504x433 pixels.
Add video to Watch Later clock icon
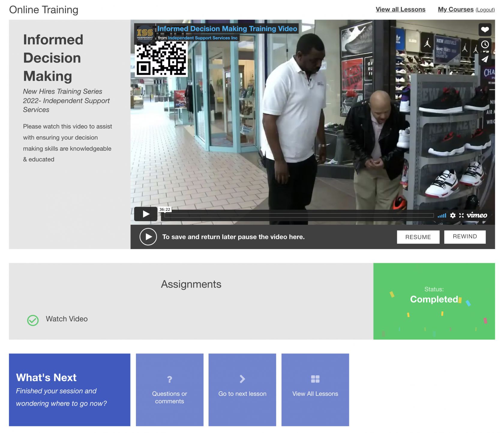[484, 44]
